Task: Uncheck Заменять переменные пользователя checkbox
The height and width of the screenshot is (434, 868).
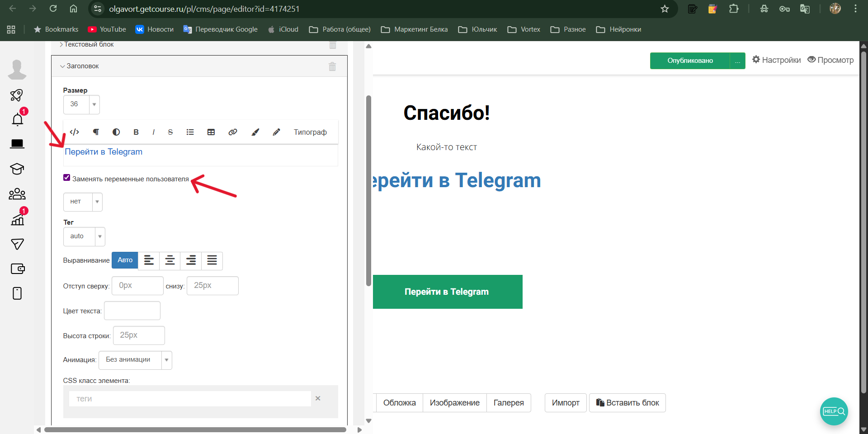Action: click(x=67, y=178)
